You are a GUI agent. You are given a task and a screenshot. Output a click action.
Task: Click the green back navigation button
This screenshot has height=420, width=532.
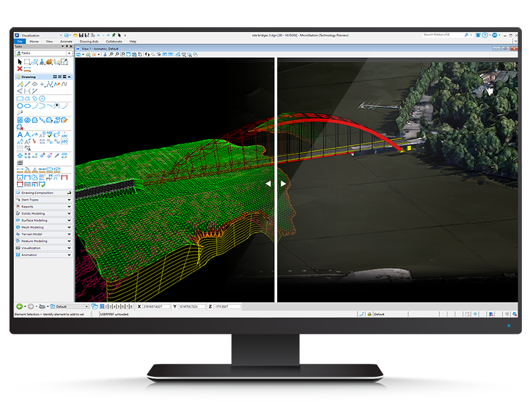[x=19, y=306]
